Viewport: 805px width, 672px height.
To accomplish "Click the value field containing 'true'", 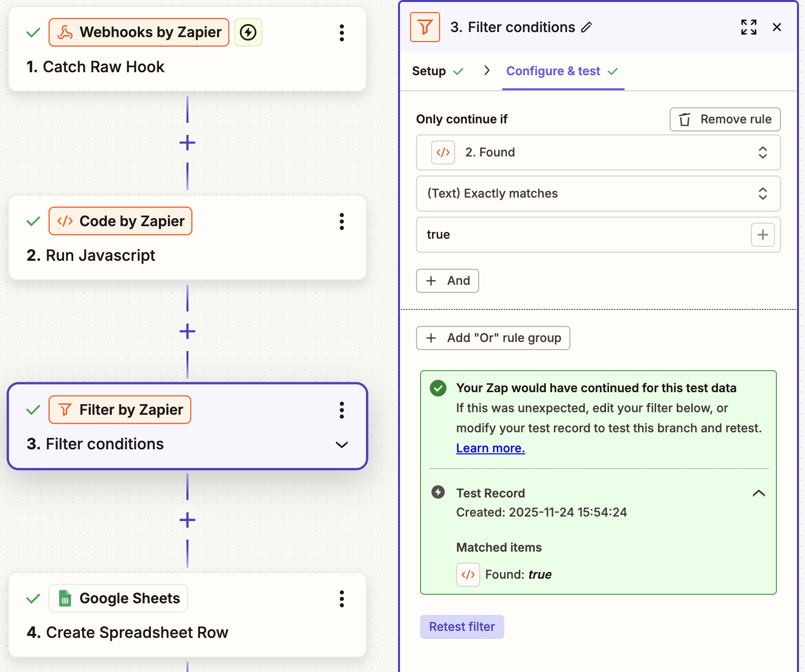I will point(598,235).
